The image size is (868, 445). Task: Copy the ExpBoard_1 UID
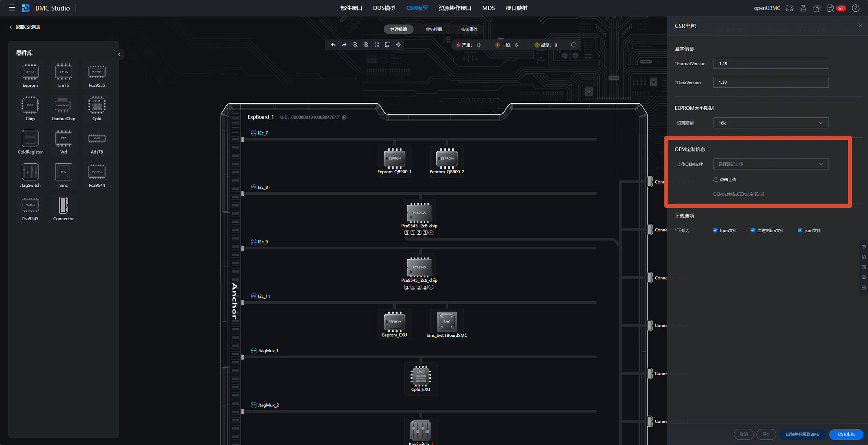click(344, 118)
